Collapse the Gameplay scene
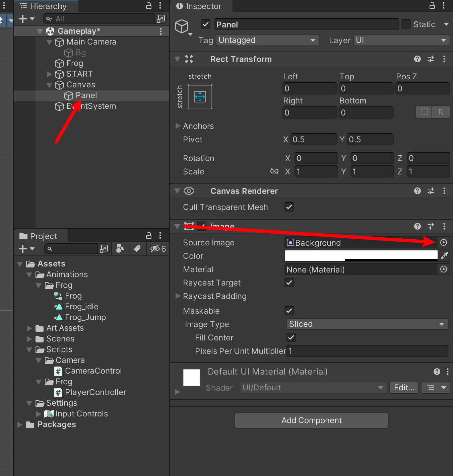Screen dimensions: 453x476 point(40,31)
